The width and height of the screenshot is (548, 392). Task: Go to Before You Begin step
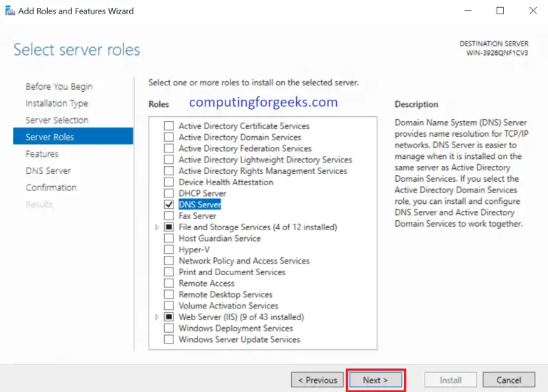tap(59, 86)
